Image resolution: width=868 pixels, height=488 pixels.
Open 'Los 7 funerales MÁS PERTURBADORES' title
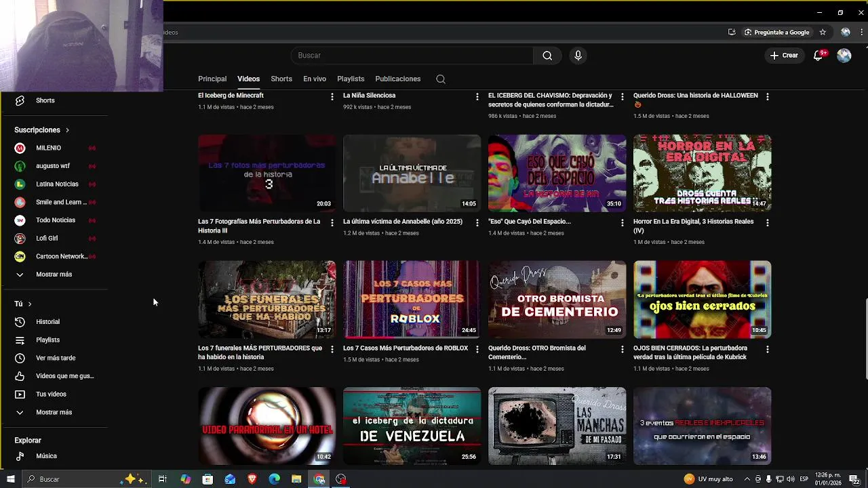point(260,352)
